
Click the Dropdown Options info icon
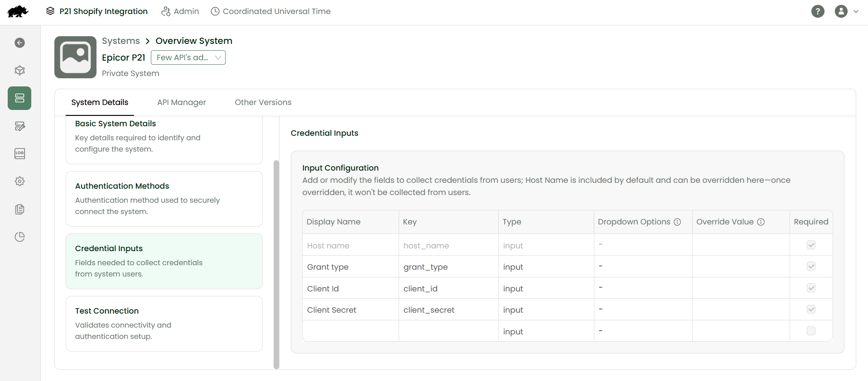click(x=677, y=222)
